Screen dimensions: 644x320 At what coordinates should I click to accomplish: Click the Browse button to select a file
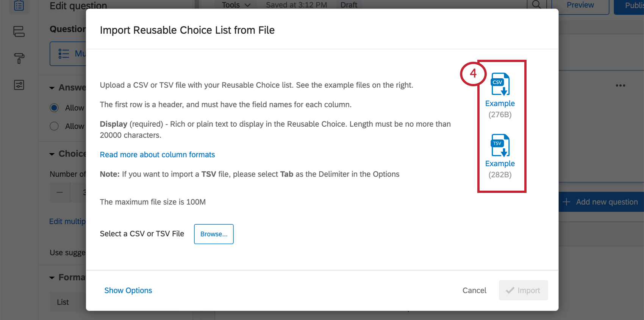(213, 234)
